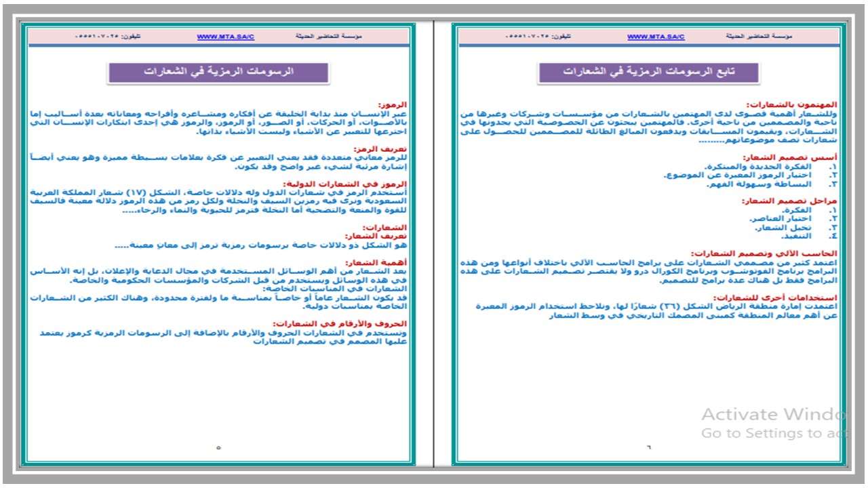Image resolution: width=868 pixels, height=488 pixels.
Task: Open the WWW.MTA.SA/C link on page 5
Action: pyautogui.click(x=225, y=37)
